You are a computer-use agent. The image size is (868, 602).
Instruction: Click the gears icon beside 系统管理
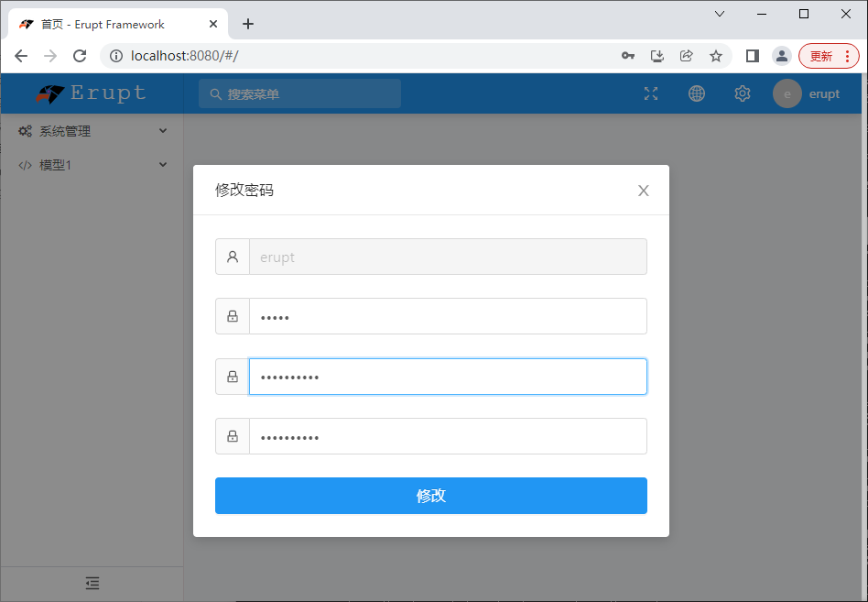coord(25,131)
